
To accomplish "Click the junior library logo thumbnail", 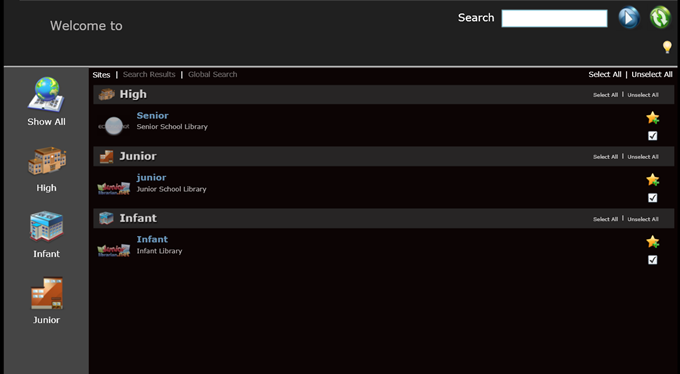I will [x=114, y=188].
